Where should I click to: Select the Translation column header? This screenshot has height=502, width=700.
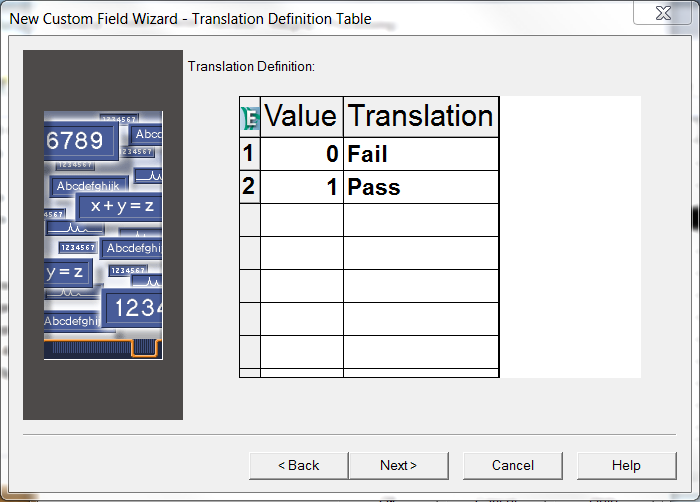(x=421, y=117)
